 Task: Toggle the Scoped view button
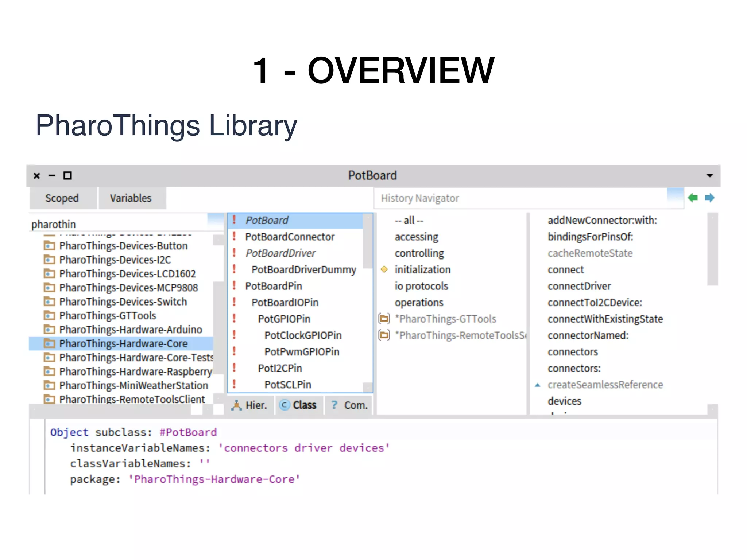63,198
